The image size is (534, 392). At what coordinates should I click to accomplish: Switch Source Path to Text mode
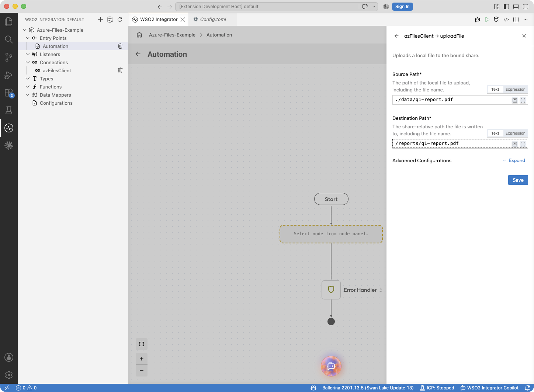coord(495,89)
